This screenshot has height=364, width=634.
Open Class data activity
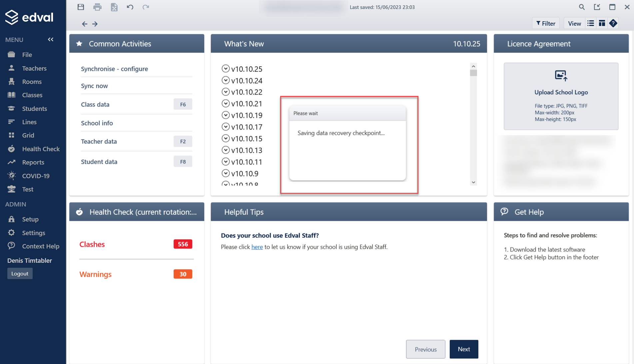pos(137,104)
